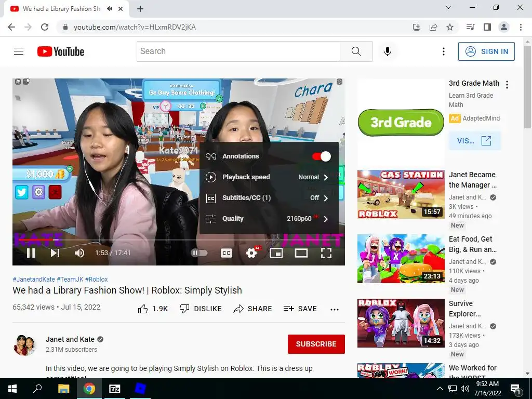Like the video with thumbs up
The image size is (532, 399).
coord(153,309)
